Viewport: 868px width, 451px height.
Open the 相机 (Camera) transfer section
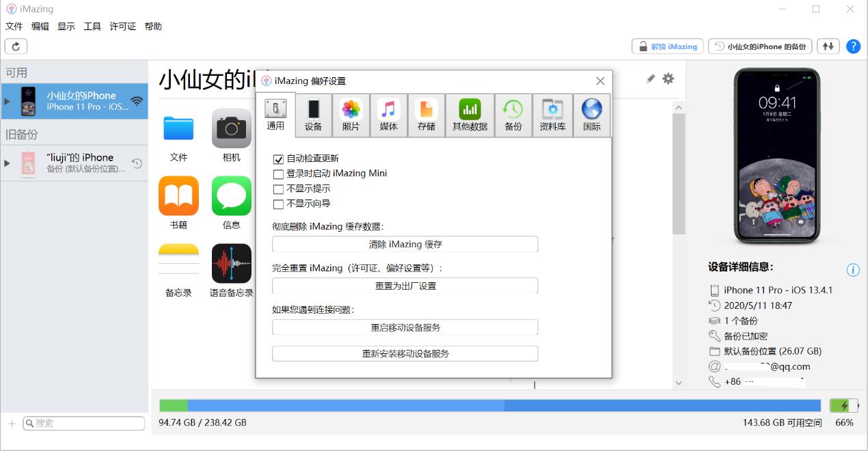tap(230, 130)
